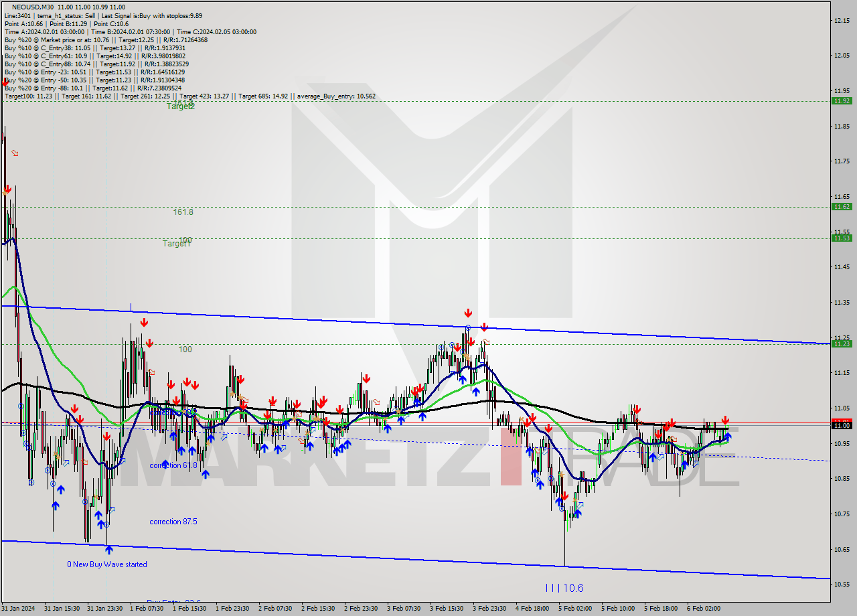Click the '4 Feb 18:00' time axis label
The image size is (857, 616).
532,609
